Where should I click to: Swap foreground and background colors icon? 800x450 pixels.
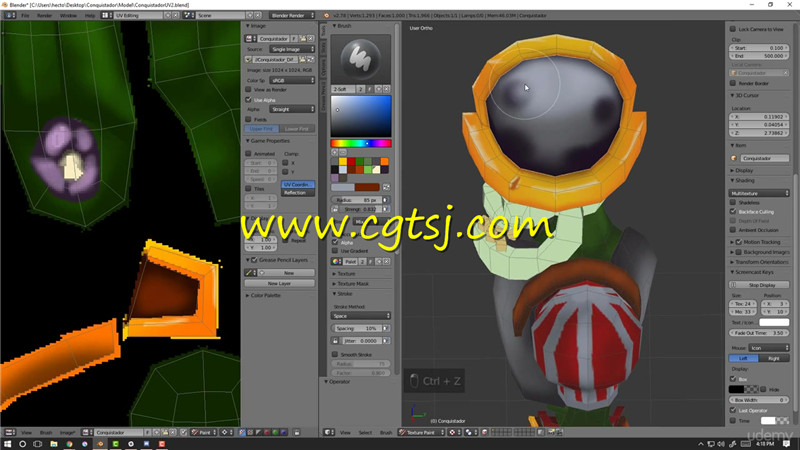coord(386,187)
